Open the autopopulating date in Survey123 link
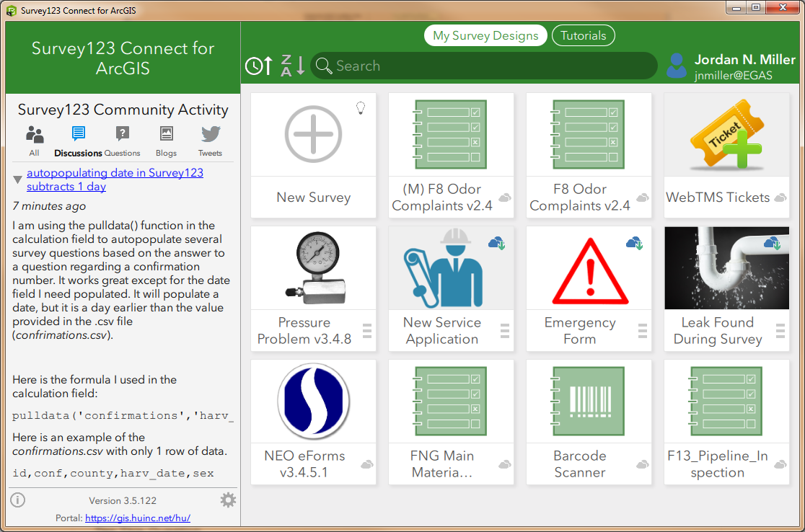 (x=115, y=179)
